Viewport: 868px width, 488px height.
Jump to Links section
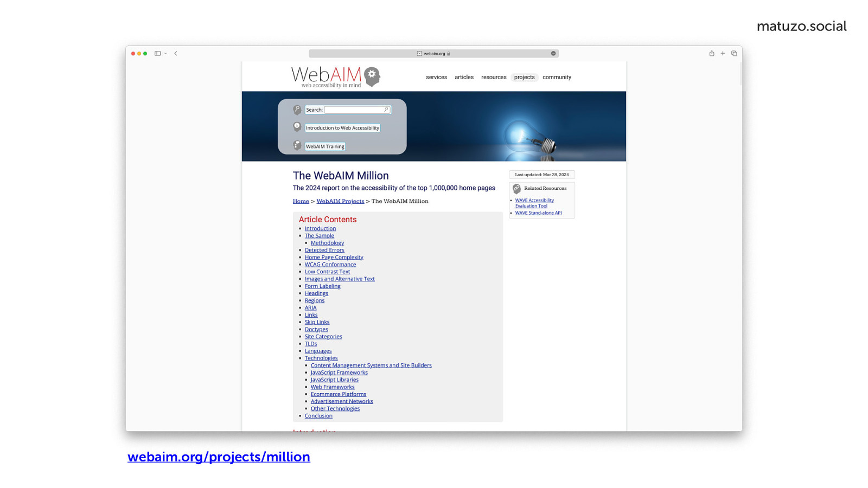click(311, 315)
